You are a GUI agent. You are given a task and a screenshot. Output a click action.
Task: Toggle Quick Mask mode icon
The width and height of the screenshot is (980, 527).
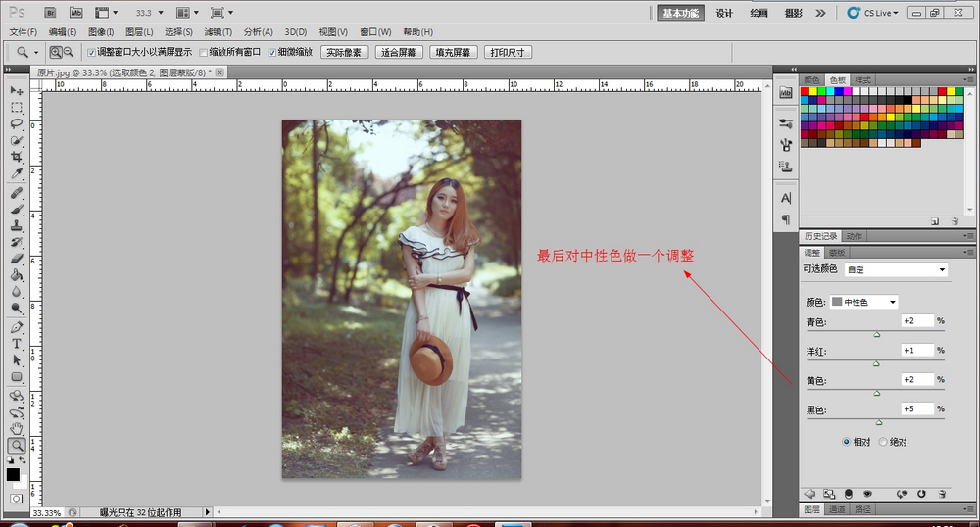(16, 499)
